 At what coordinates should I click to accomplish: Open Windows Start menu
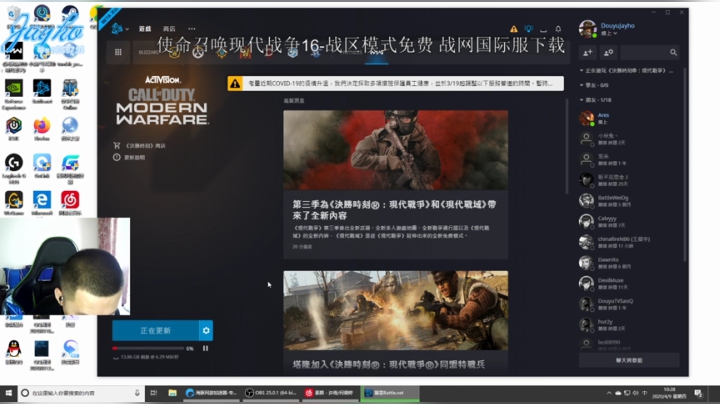(x=8, y=393)
